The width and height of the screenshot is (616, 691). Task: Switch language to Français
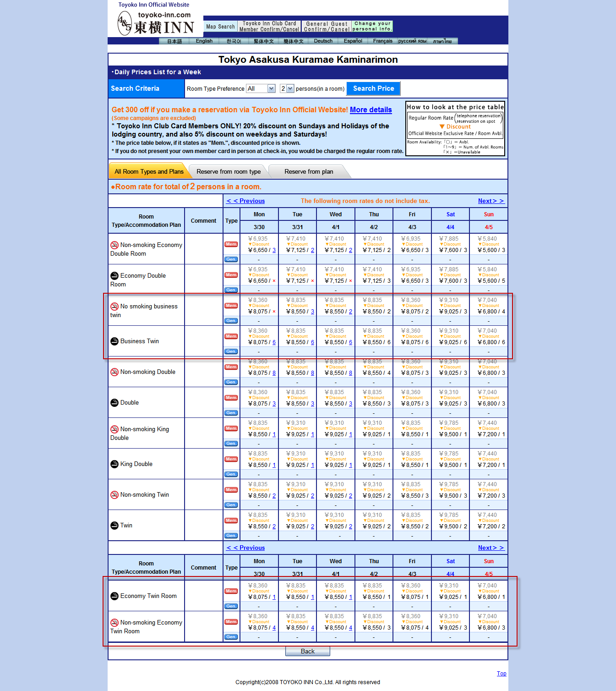pyautogui.click(x=383, y=41)
